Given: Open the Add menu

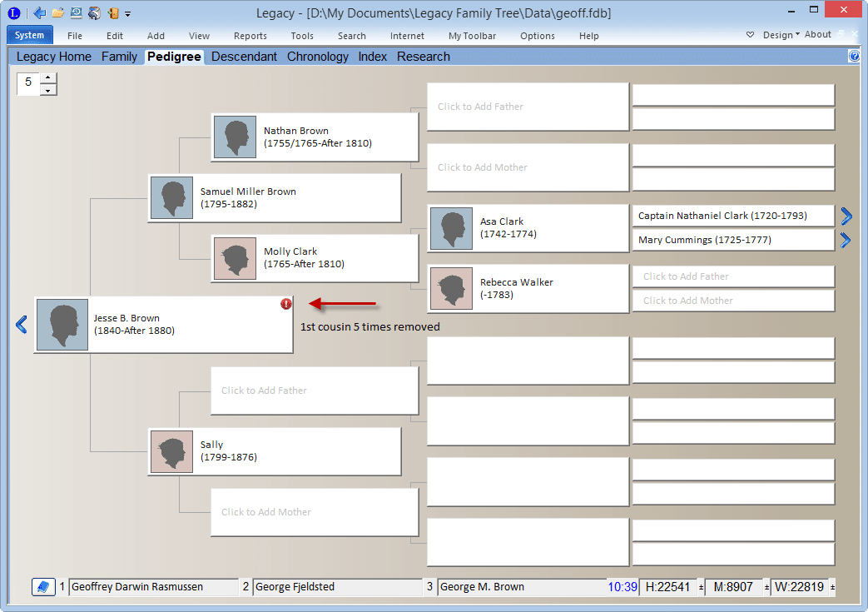Looking at the screenshot, I should coord(156,36).
